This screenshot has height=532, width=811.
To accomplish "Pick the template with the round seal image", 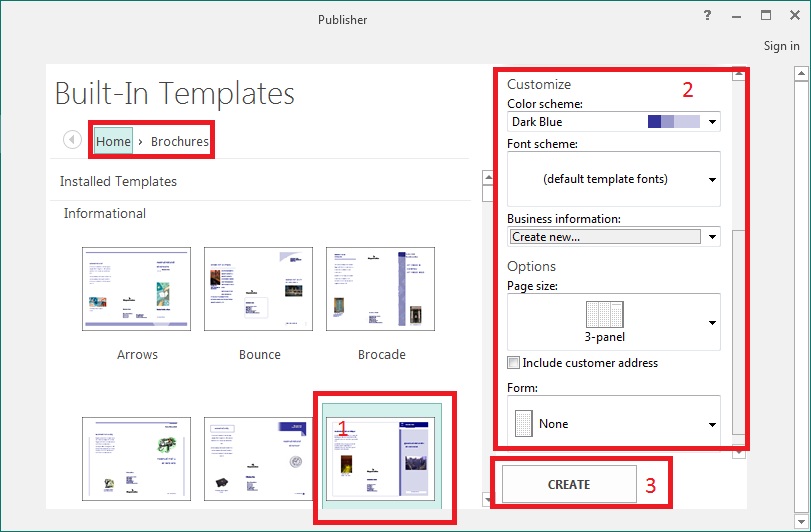I will pos(259,459).
